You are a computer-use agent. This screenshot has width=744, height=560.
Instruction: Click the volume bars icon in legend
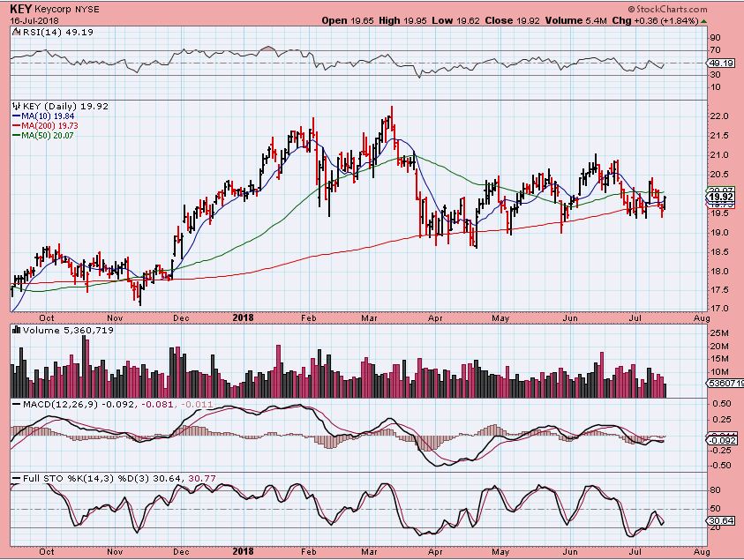click(x=16, y=331)
